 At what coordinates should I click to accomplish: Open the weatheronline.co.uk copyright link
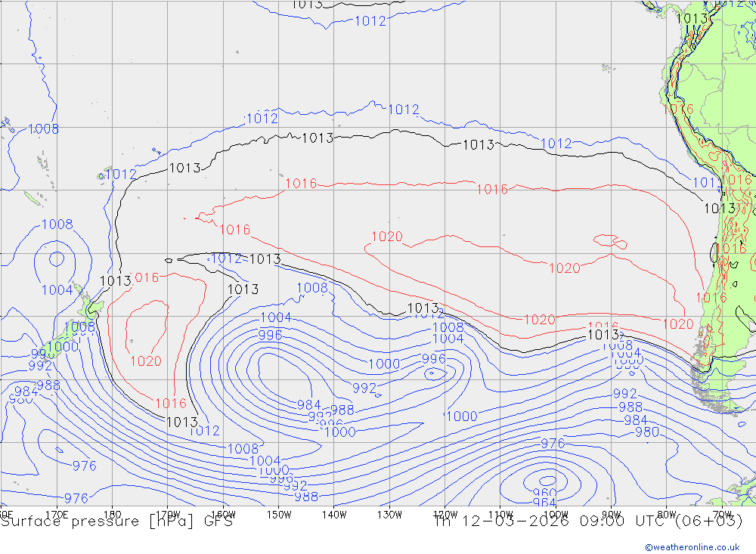point(692,546)
